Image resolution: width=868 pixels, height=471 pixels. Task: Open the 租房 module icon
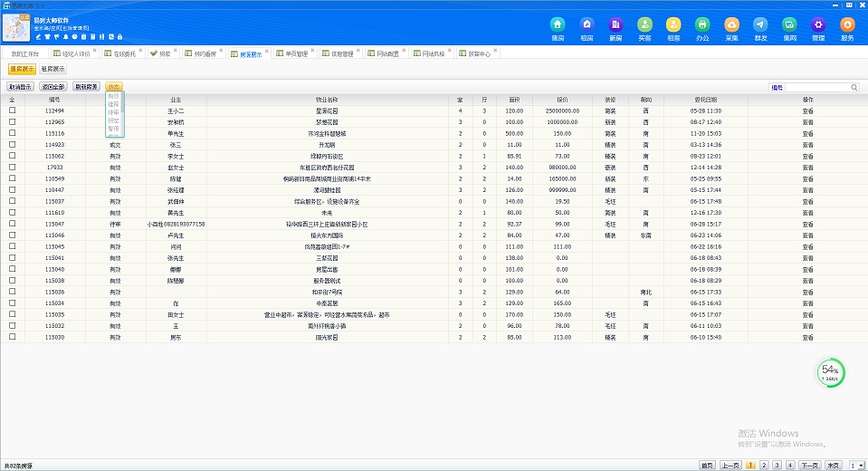[x=587, y=25]
